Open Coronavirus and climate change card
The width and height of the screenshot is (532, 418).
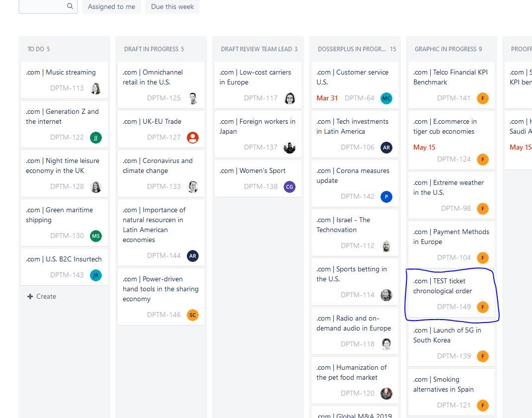[161, 173]
